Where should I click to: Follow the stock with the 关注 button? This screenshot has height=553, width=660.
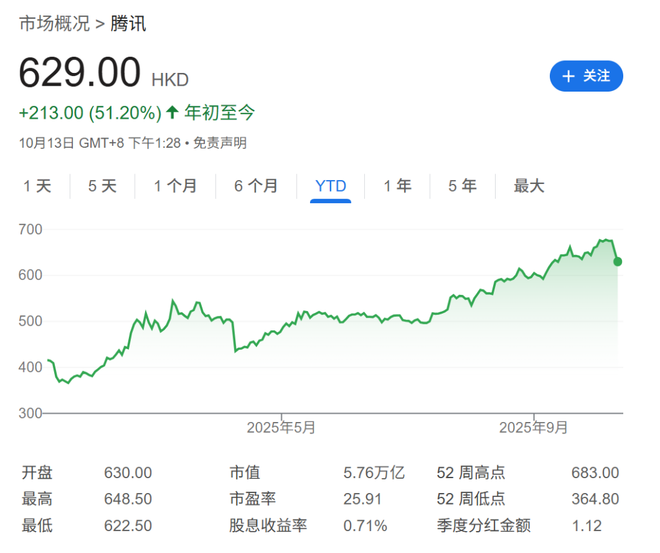click(586, 76)
